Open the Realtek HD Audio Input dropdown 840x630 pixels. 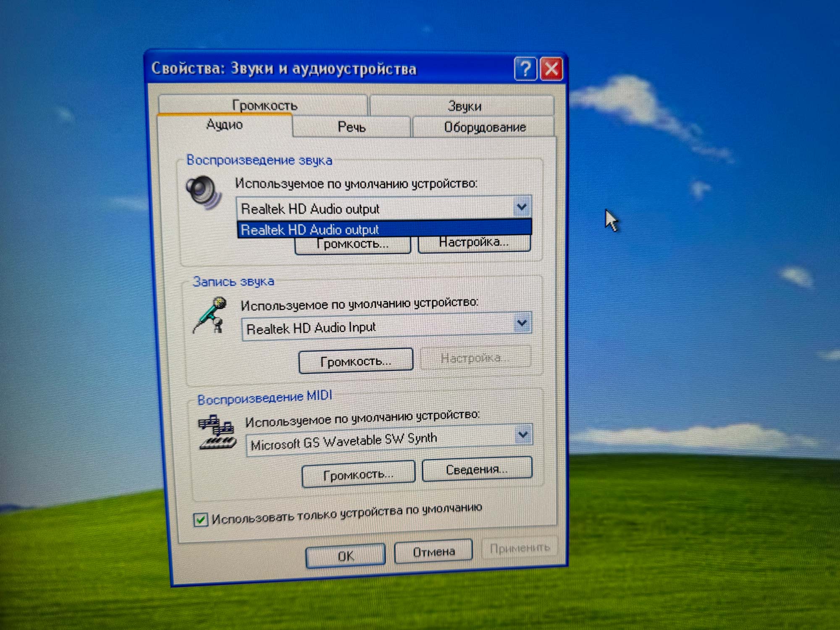click(522, 323)
